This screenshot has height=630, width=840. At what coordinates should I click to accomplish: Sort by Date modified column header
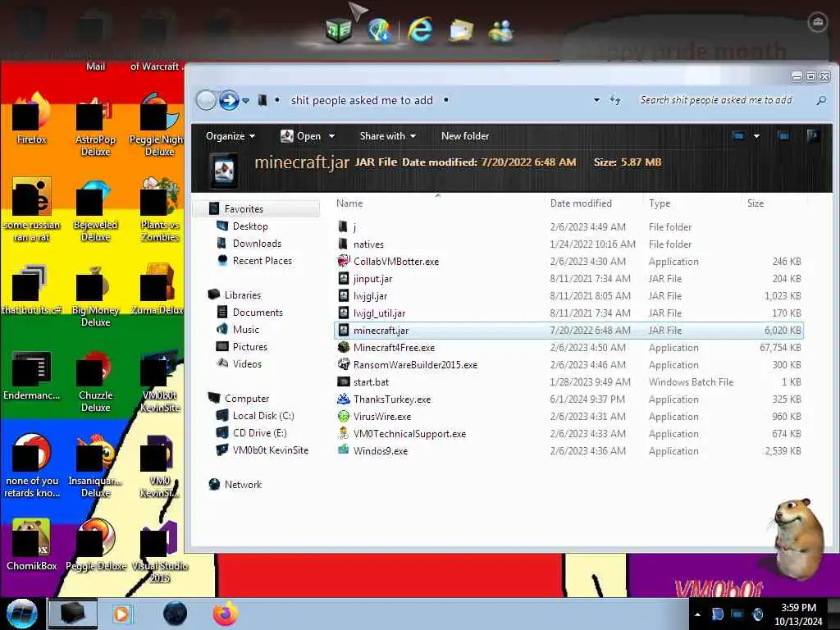point(581,203)
